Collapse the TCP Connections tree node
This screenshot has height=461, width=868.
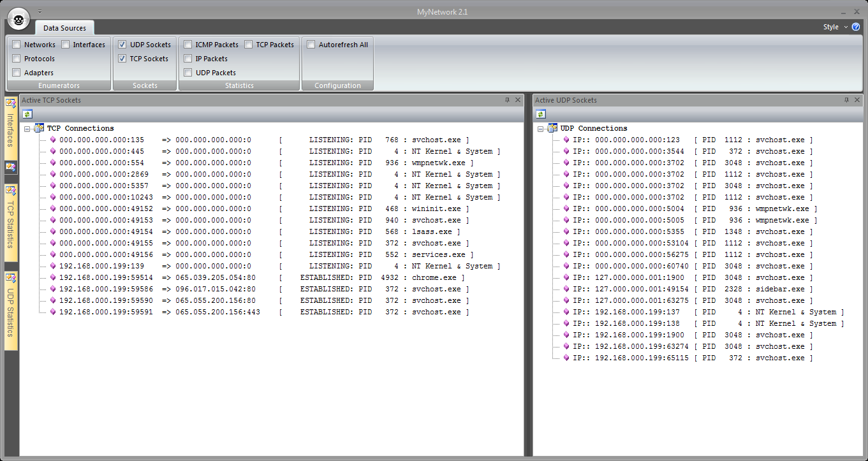point(27,129)
